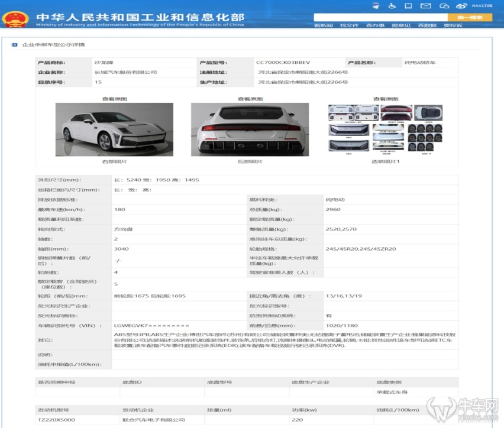Open the rear view car photo

pyautogui.click(x=250, y=129)
